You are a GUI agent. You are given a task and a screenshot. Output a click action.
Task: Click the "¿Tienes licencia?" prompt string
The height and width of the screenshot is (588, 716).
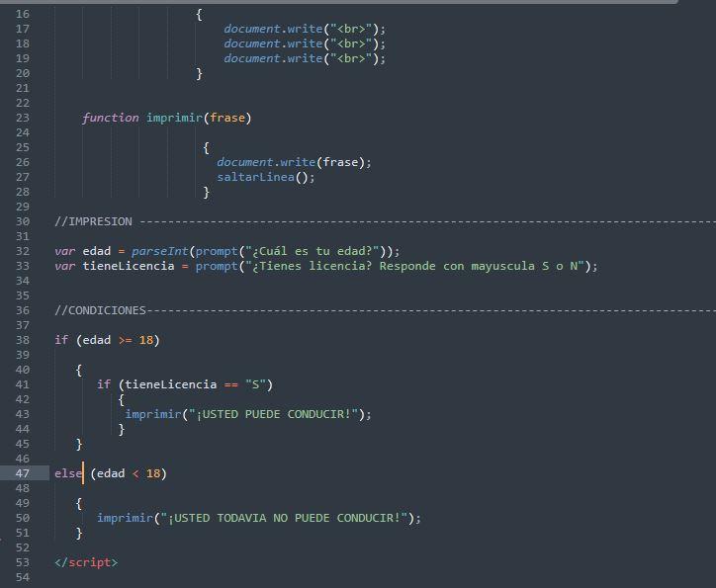(414, 266)
